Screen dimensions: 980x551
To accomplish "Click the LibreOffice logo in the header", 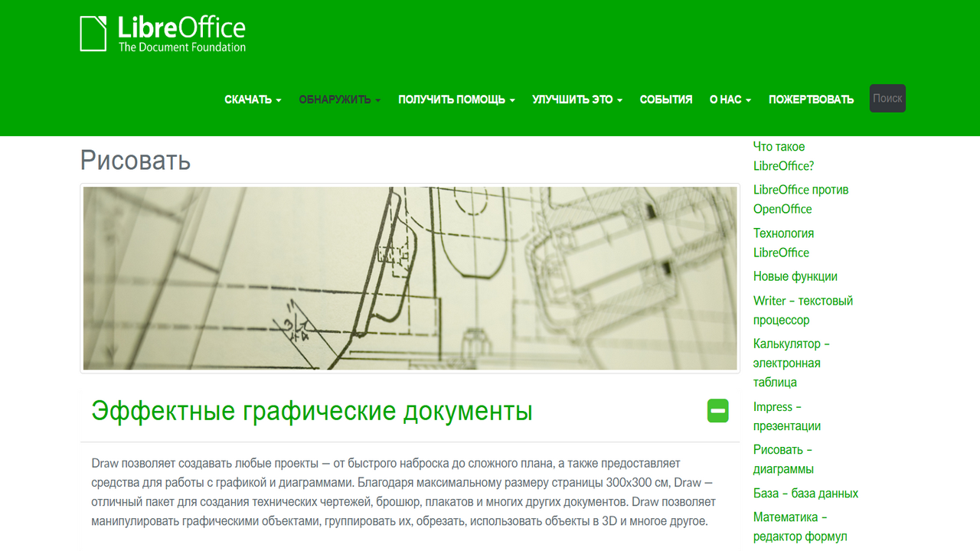I will tap(162, 34).
